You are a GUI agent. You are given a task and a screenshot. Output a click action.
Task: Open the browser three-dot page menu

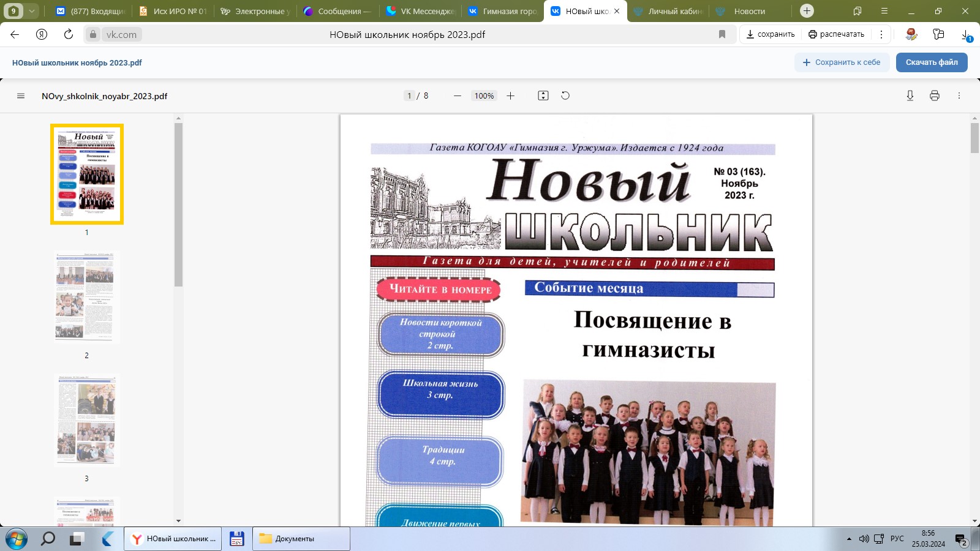pyautogui.click(x=881, y=34)
